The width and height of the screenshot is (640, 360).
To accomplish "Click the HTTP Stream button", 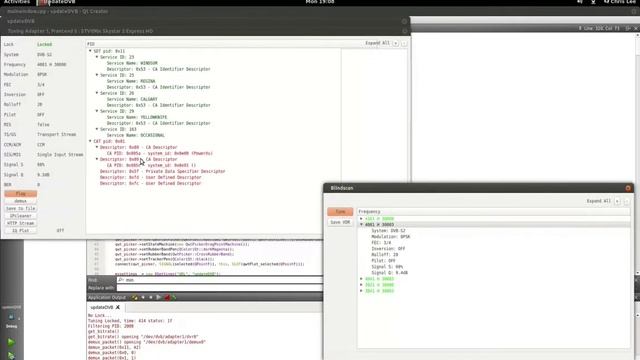I will coord(20,223).
